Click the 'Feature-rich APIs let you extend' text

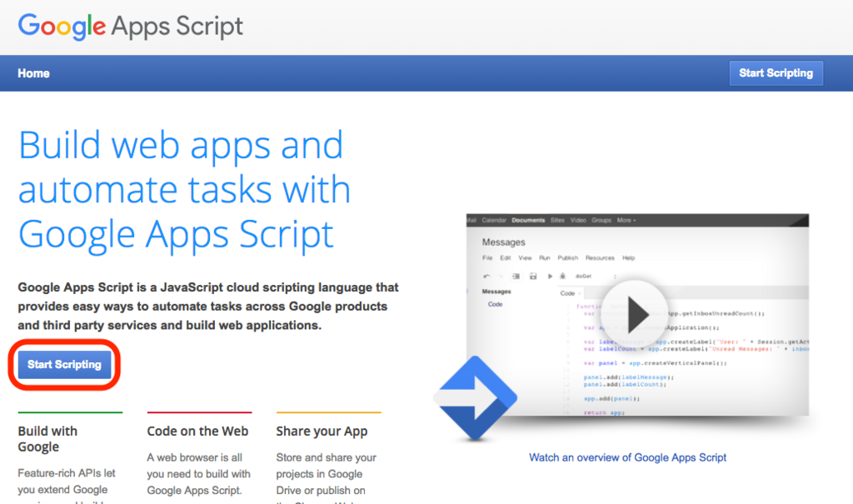[x=67, y=484]
